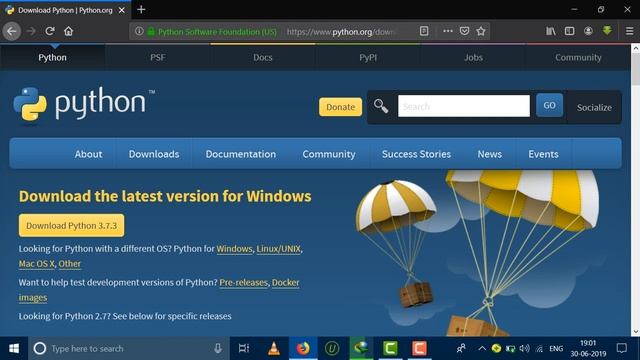Open About navigation menu

(89, 154)
